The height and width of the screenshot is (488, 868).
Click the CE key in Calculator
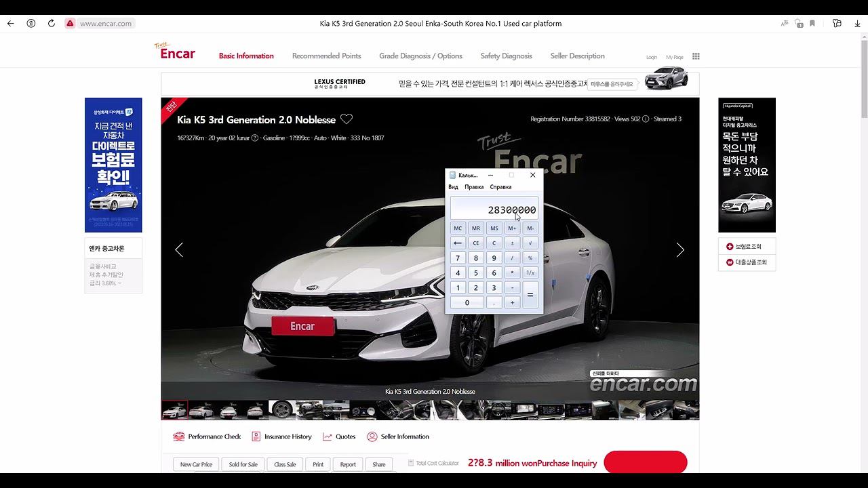[x=476, y=243]
